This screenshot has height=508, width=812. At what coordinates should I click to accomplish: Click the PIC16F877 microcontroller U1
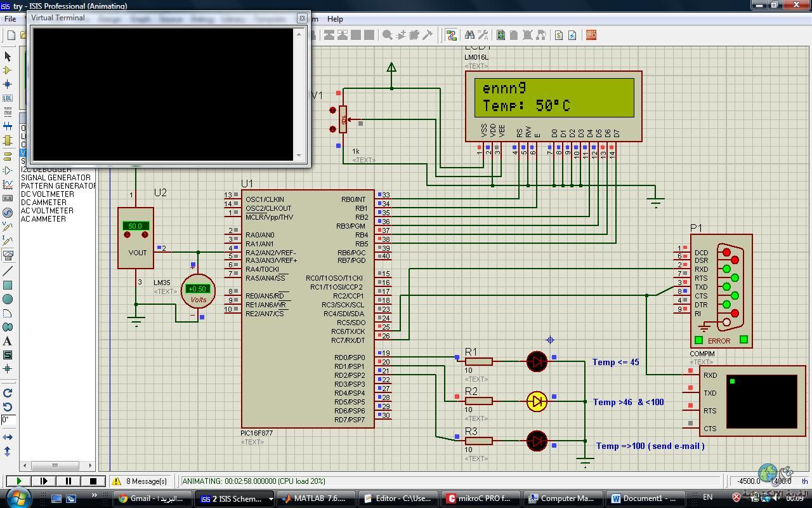[308, 309]
